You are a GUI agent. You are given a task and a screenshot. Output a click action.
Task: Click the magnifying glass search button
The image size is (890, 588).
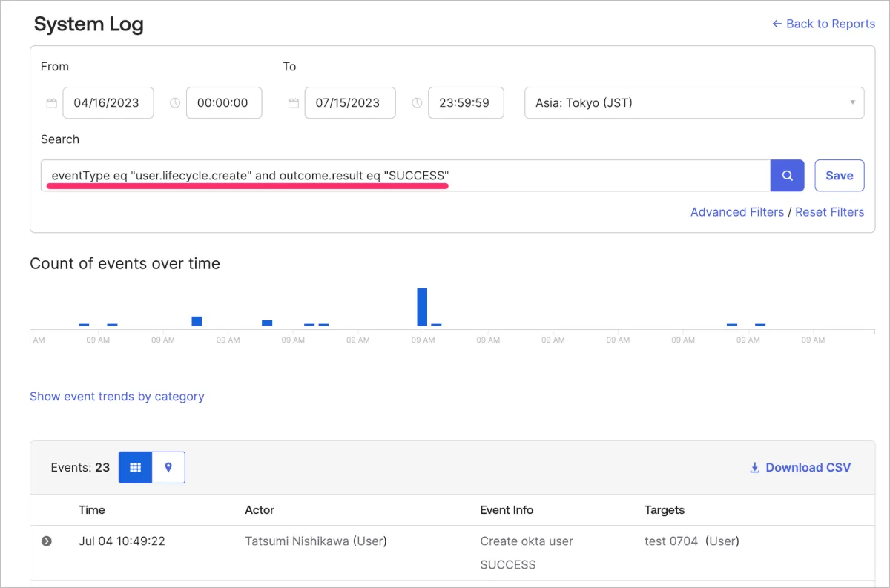788,176
